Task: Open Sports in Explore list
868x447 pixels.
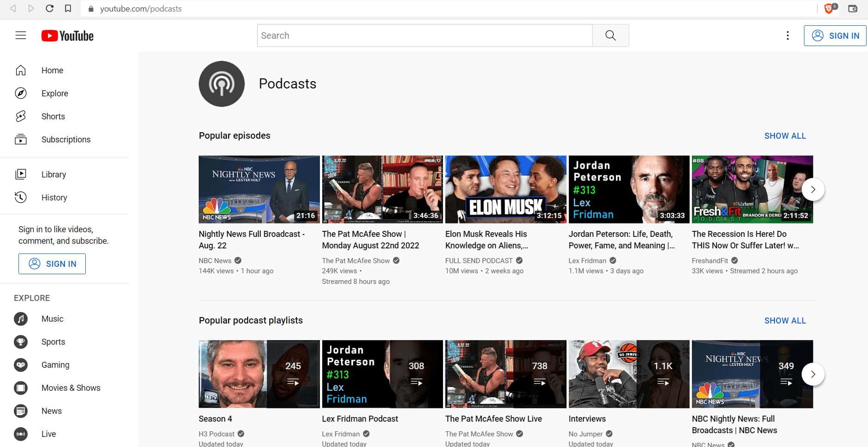Action: pyautogui.click(x=65, y=341)
